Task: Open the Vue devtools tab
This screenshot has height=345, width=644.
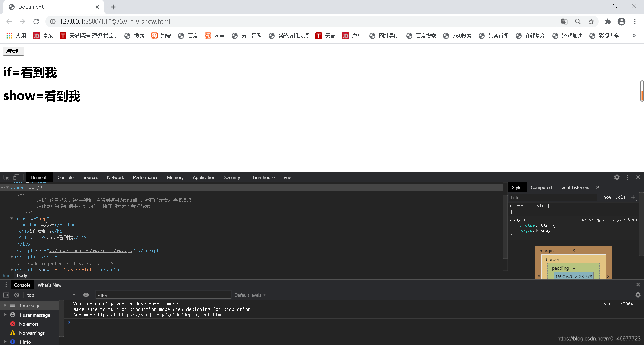Action: click(x=287, y=177)
